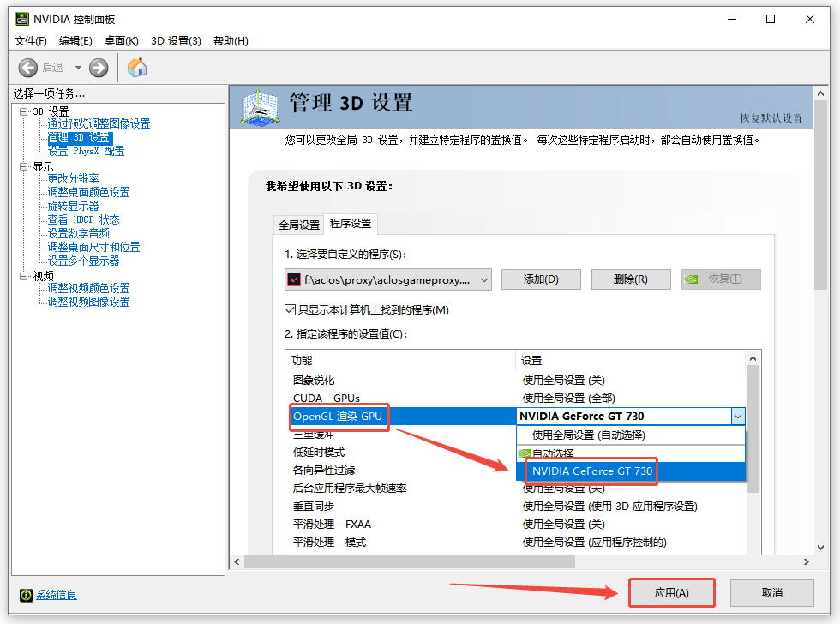Click horizontal scroll left arrow
This screenshot has width=840, height=624.
coord(237,562)
